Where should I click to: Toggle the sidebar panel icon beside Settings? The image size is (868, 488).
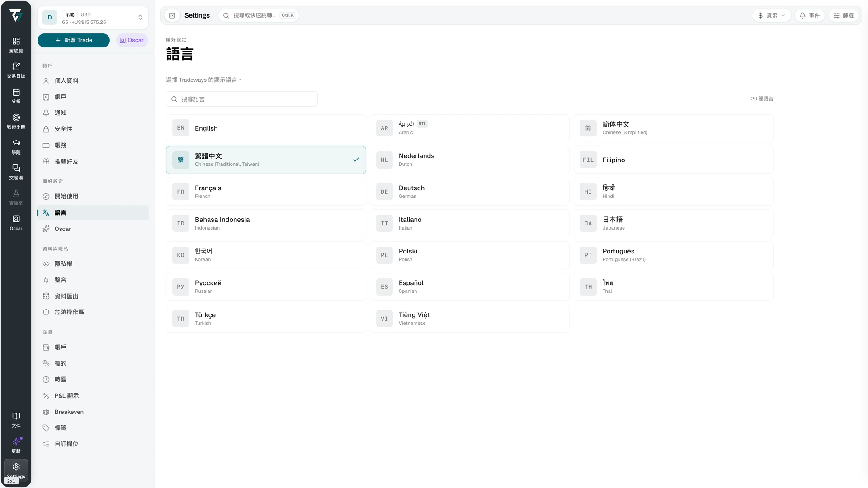coord(172,15)
